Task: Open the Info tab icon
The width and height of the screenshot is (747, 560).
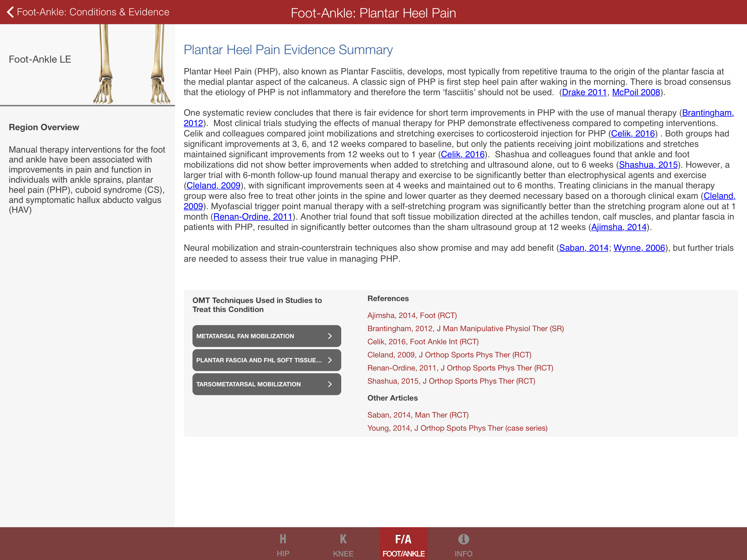Action: (x=463, y=544)
